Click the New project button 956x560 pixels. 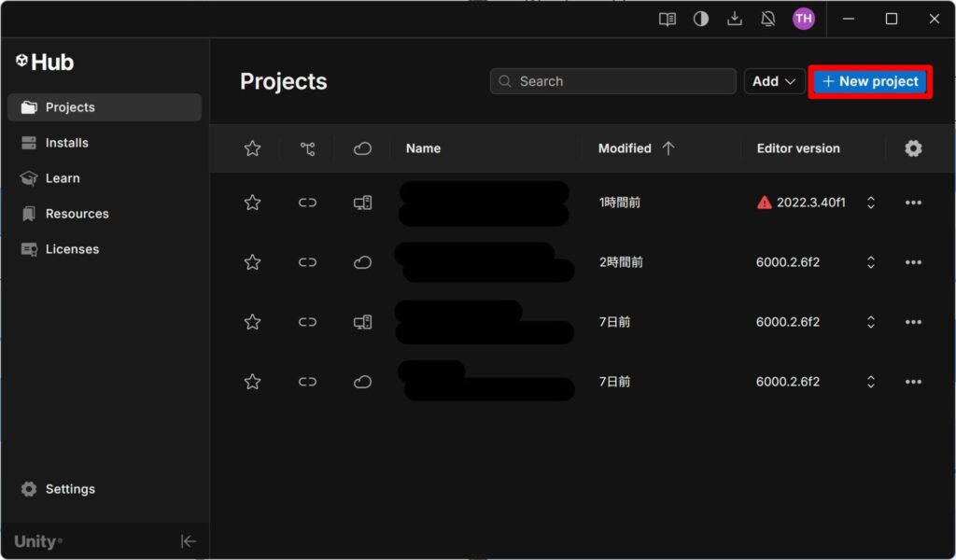(870, 81)
